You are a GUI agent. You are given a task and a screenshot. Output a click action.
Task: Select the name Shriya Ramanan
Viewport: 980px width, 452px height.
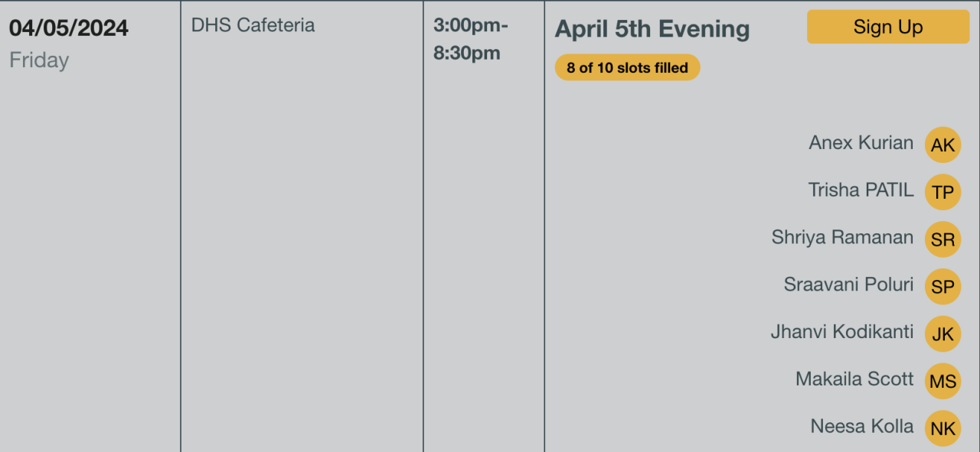point(842,238)
